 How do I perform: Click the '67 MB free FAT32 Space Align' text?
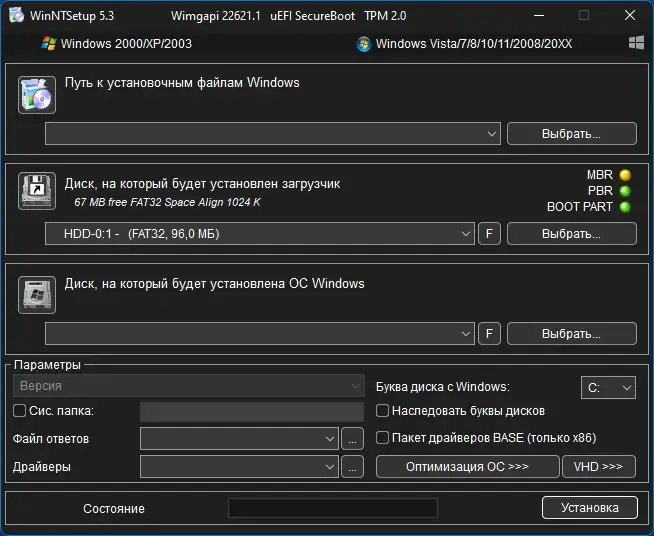point(167,202)
